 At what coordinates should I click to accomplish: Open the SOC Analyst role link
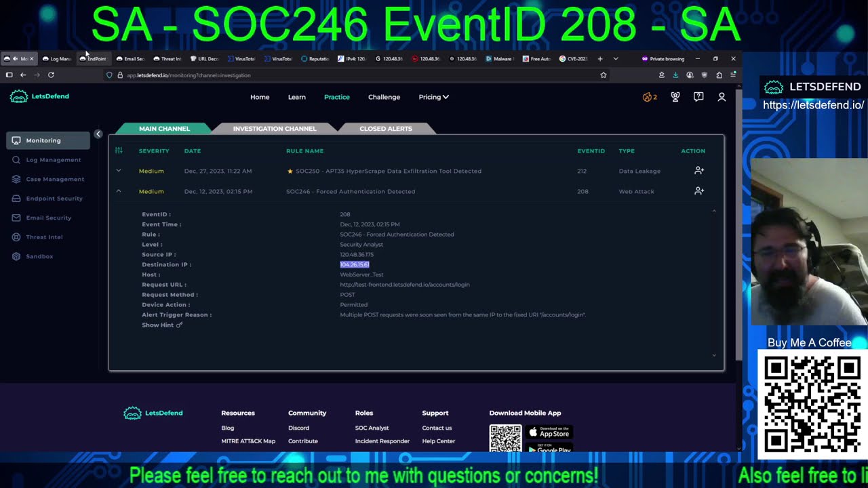point(372,428)
